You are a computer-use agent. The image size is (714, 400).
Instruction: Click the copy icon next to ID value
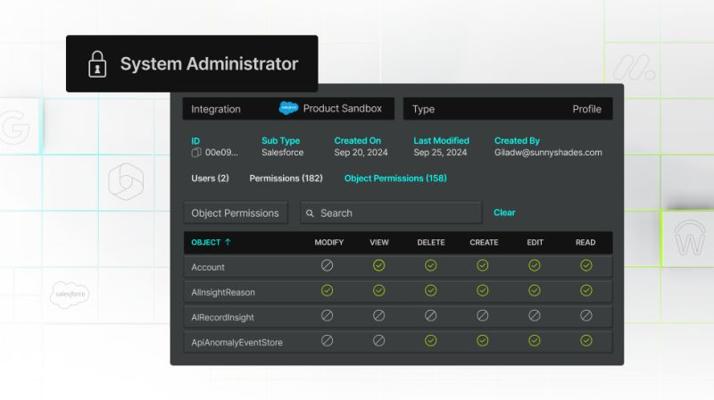tap(196, 153)
